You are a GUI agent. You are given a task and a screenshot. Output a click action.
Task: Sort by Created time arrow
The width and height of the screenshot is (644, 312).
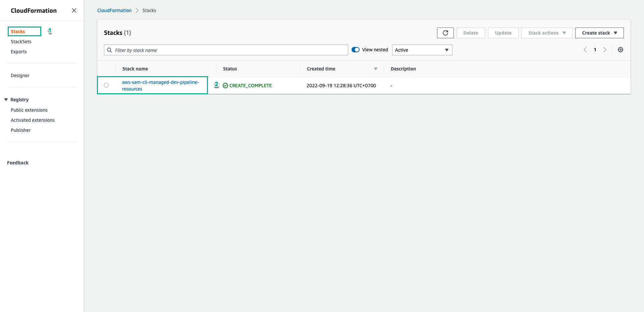tap(376, 69)
